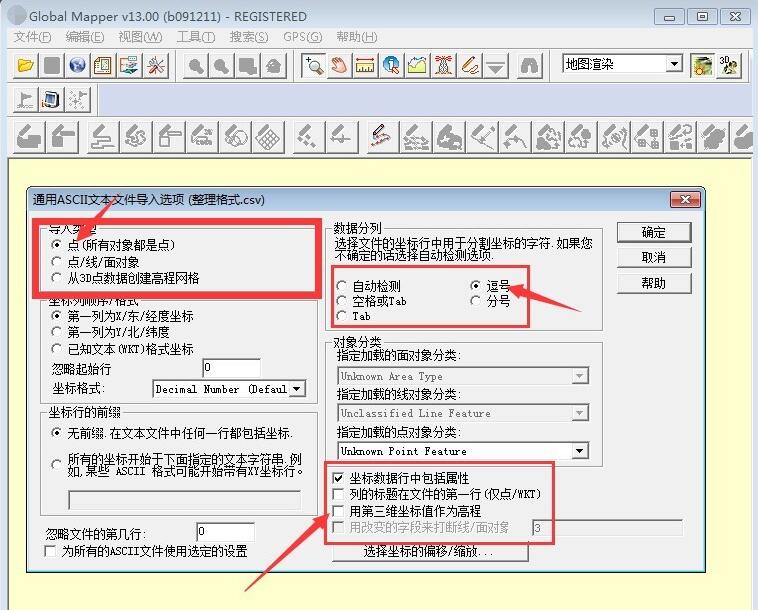
Task: Click the 忽略文件的第几行 input field
Action: coord(226,532)
